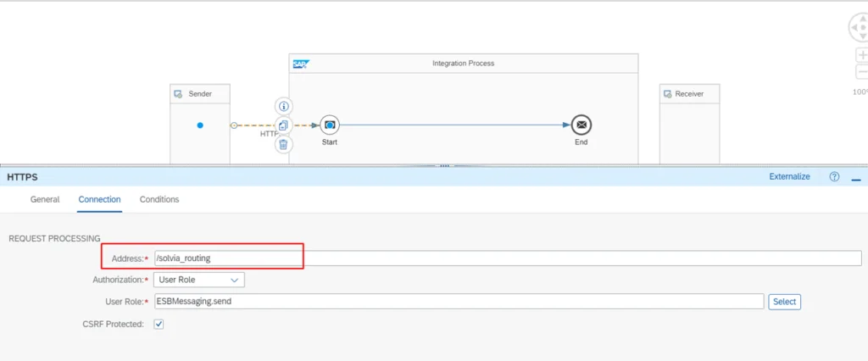Click the Sender participant icon

[x=179, y=93]
